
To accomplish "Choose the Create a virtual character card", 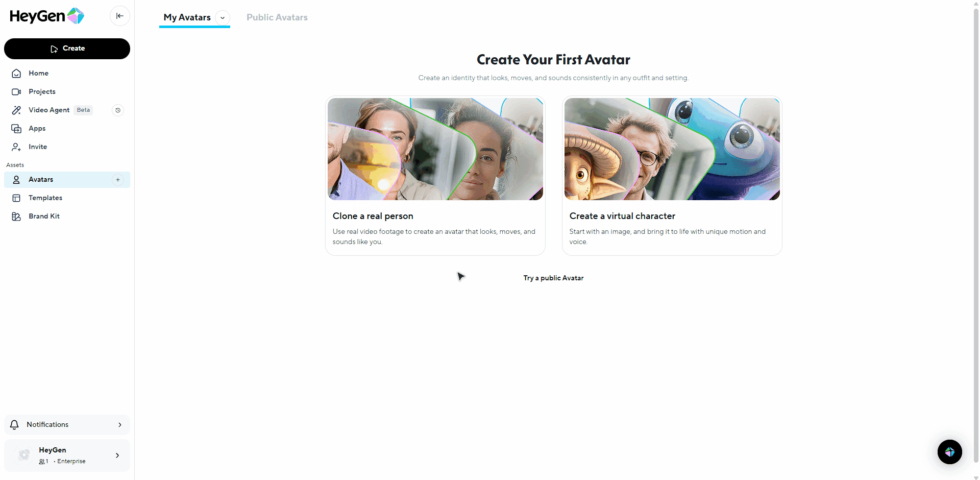I will [x=672, y=176].
